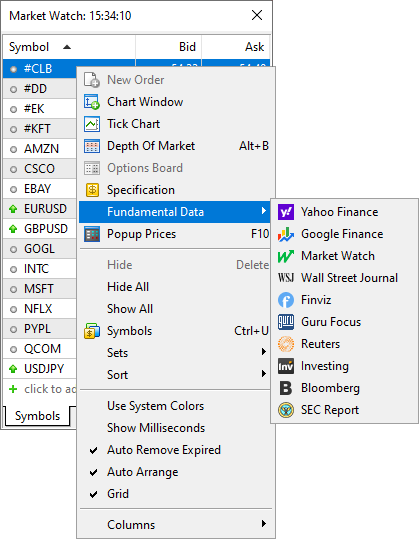Expand the Fundamental Data submenu arrow
The image size is (419, 539).
pyautogui.click(x=264, y=211)
